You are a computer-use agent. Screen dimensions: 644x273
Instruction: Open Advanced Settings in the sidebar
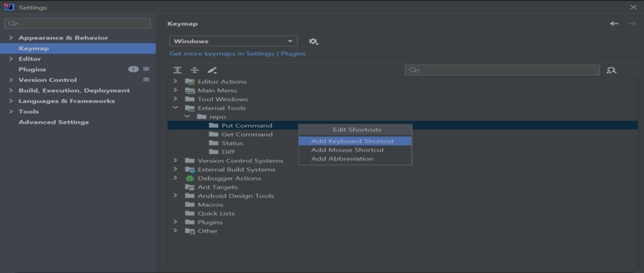point(53,122)
